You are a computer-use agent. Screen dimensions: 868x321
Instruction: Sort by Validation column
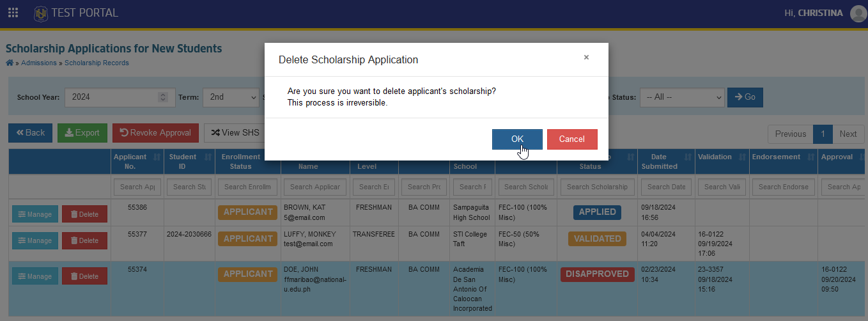[722, 161]
